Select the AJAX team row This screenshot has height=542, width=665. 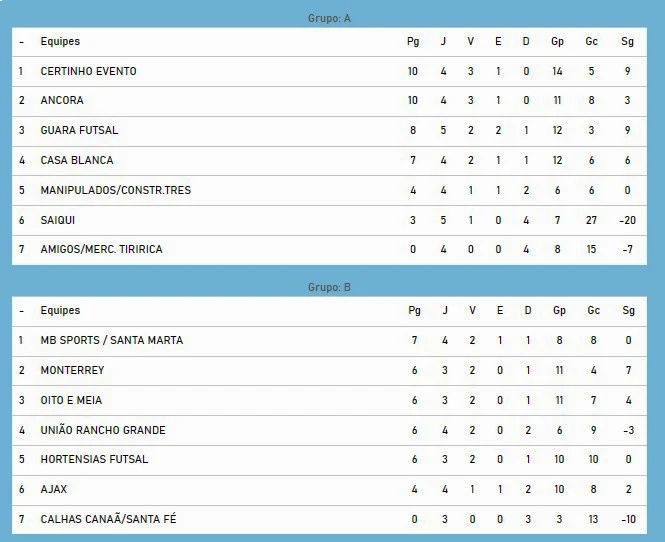click(329, 490)
